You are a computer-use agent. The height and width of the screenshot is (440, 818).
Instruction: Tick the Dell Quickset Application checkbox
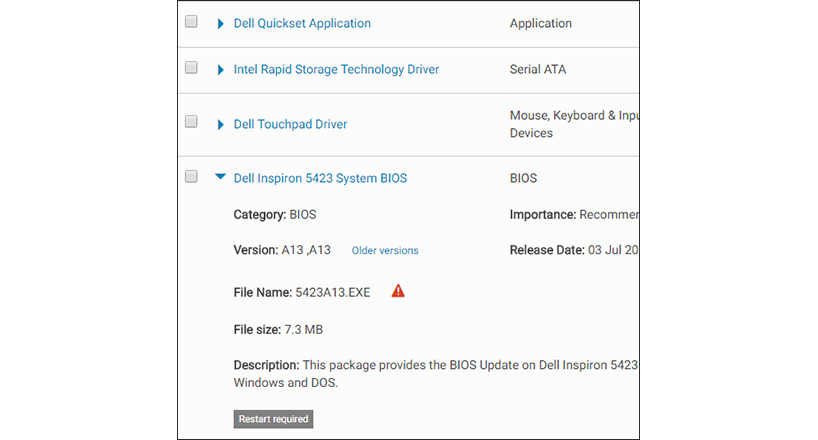coord(191,21)
